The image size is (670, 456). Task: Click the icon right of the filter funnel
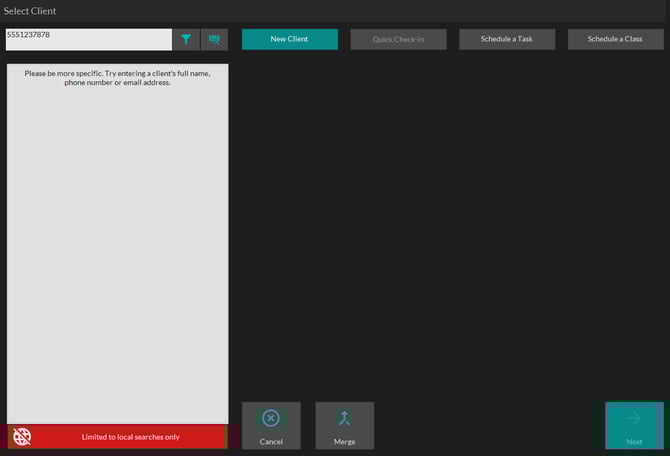click(x=214, y=39)
